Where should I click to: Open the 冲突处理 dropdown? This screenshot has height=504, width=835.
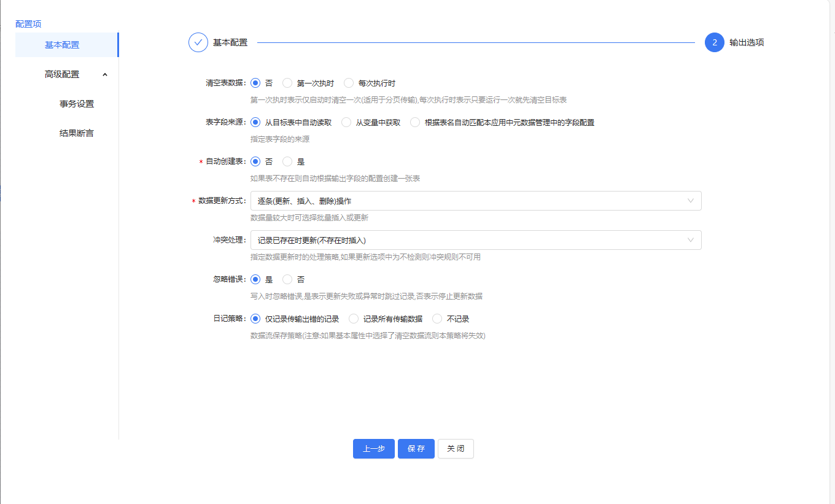click(x=476, y=240)
